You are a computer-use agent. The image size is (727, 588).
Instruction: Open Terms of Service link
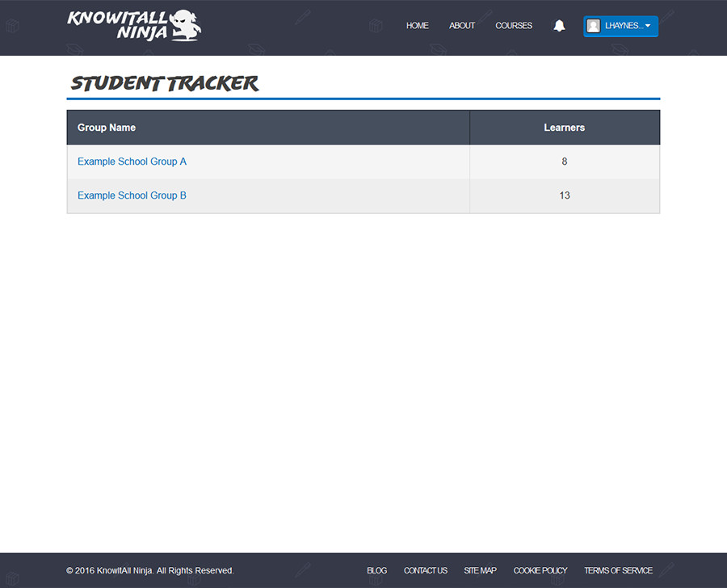coord(619,570)
